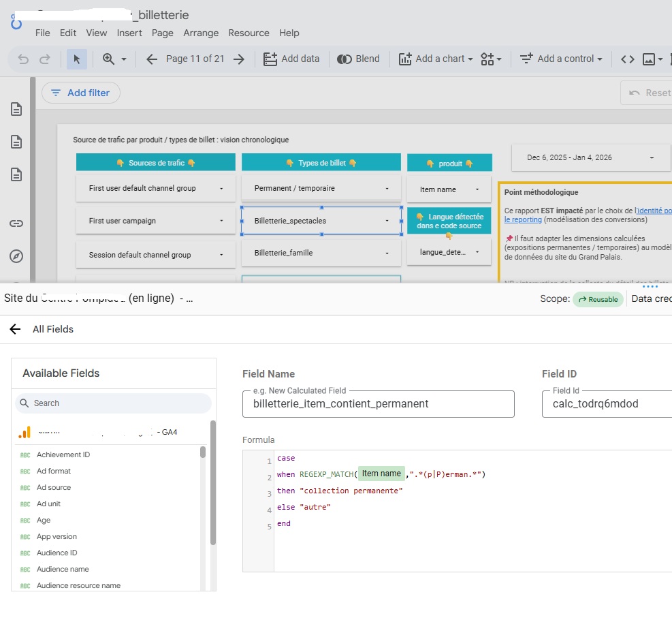Click the Add data toolbar button
The image size is (672, 618).
click(x=291, y=59)
